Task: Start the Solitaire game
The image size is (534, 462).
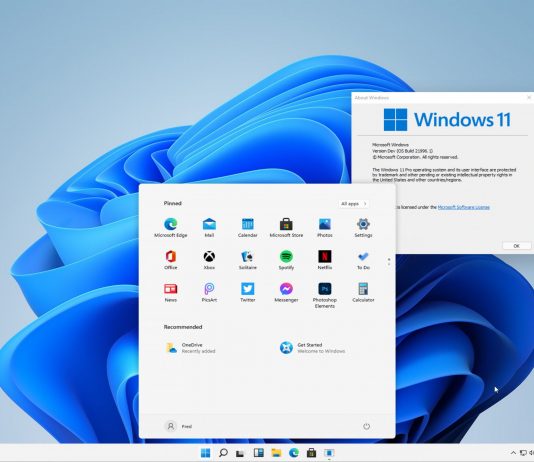Action: [248, 260]
